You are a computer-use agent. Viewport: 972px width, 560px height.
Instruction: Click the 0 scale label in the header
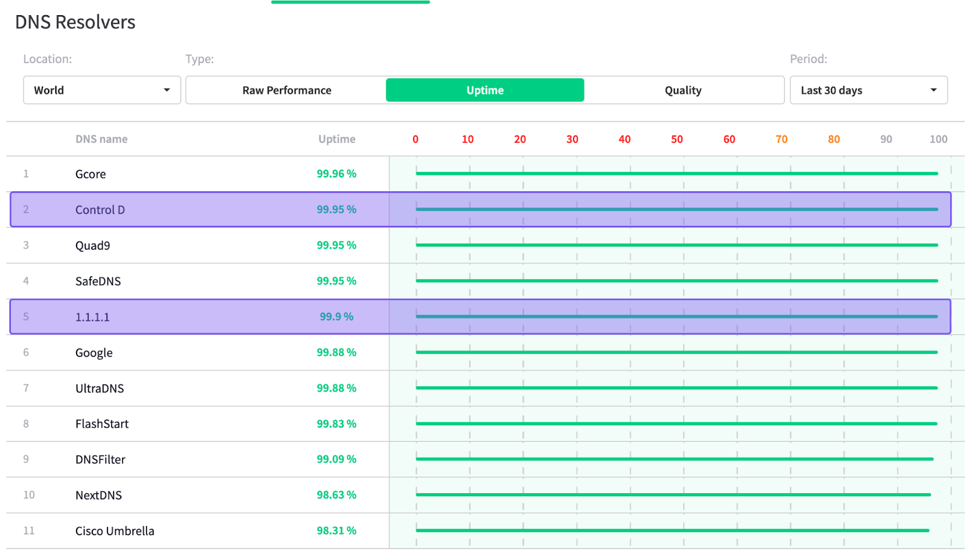[x=416, y=139]
